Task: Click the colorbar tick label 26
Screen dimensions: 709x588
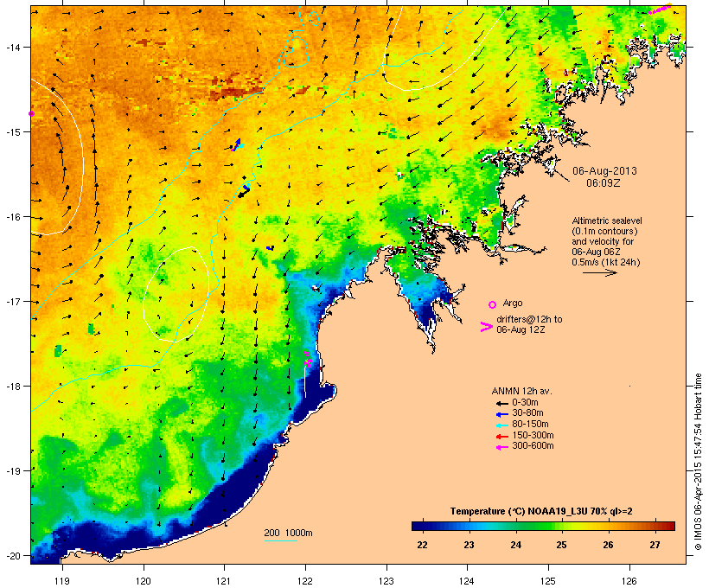Action: 608,545
